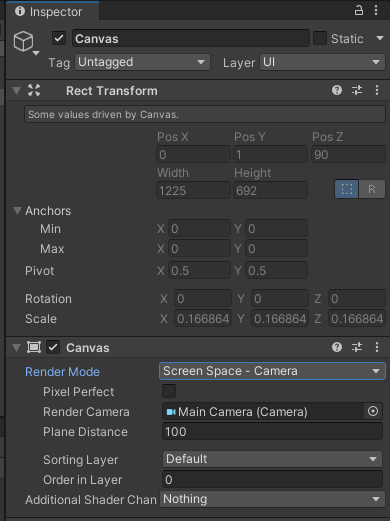The width and height of the screenshot is (390, 521).
Task: Click the Canvas component icon
Action: [34, 347]
